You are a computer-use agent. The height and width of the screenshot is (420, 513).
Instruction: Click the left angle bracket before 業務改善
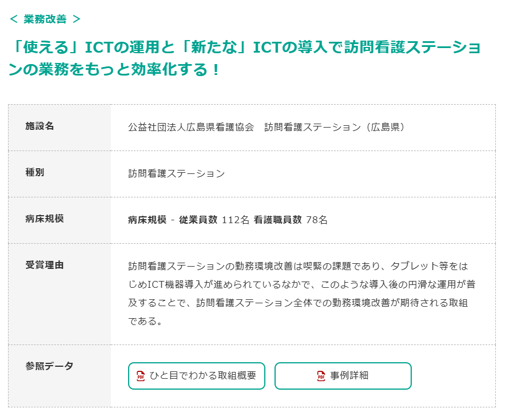click(14, 19)
